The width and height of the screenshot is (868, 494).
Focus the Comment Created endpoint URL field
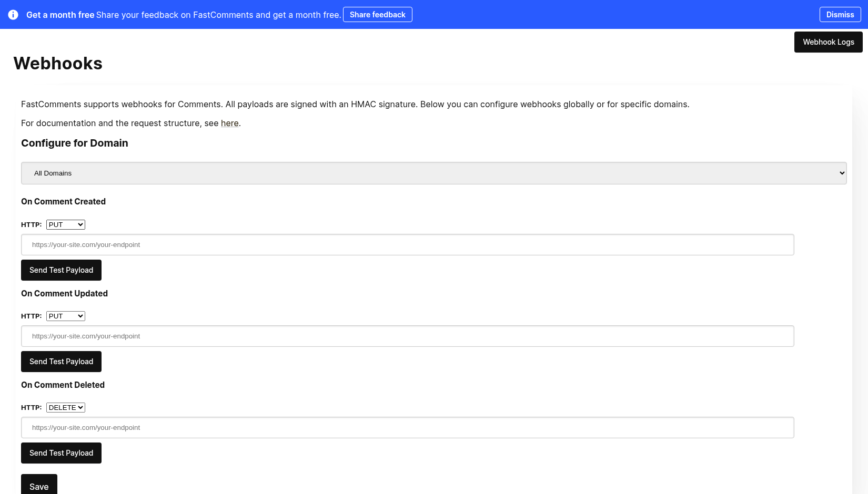pyautogui.click(x=408, y=245)
